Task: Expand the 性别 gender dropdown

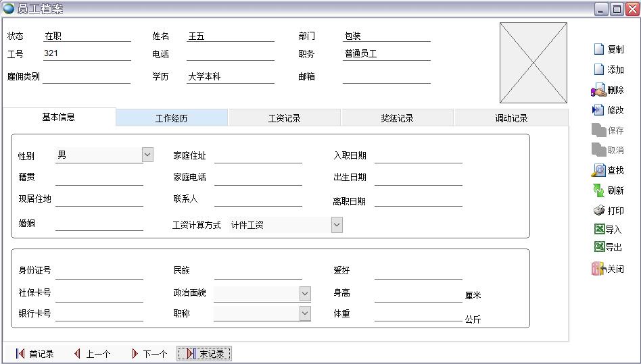Action: (147, 155)
